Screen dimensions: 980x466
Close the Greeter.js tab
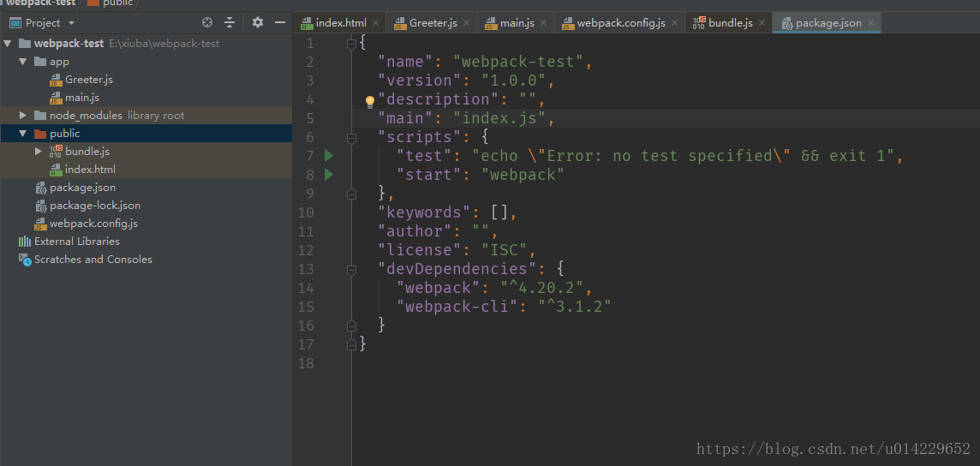[466, 23]
